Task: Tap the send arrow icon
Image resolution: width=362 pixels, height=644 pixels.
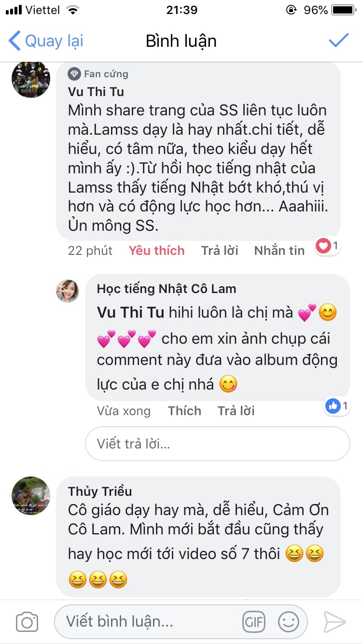Action: click(334, 622)
